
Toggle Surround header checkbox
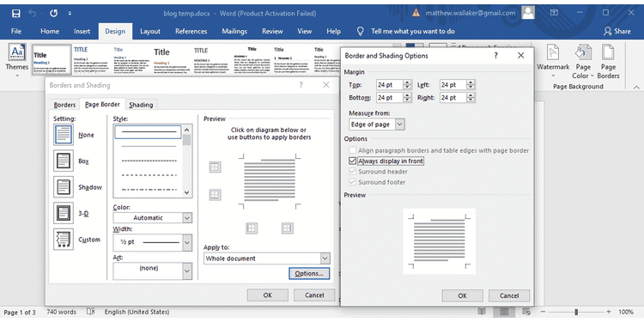[352, 172]
